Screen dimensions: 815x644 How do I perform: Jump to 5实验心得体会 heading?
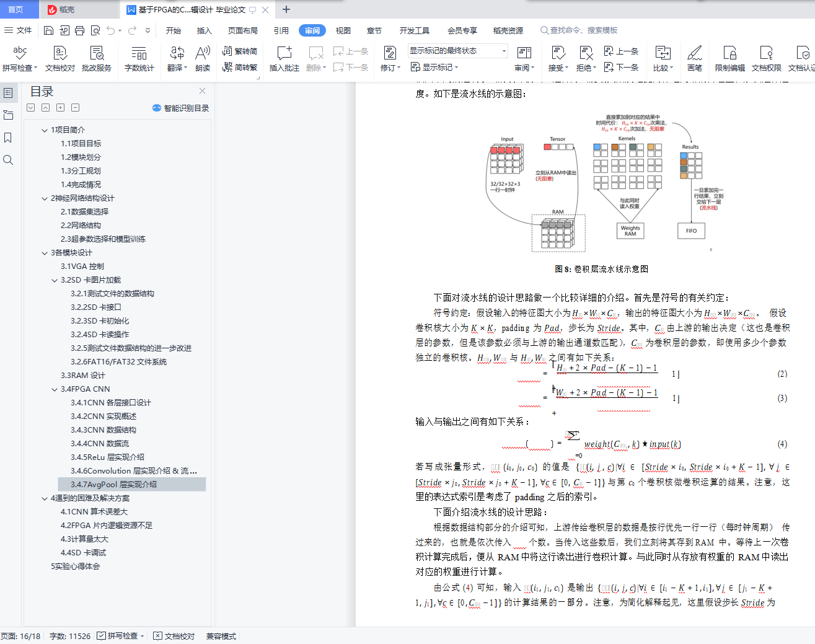tap(75, 567)
